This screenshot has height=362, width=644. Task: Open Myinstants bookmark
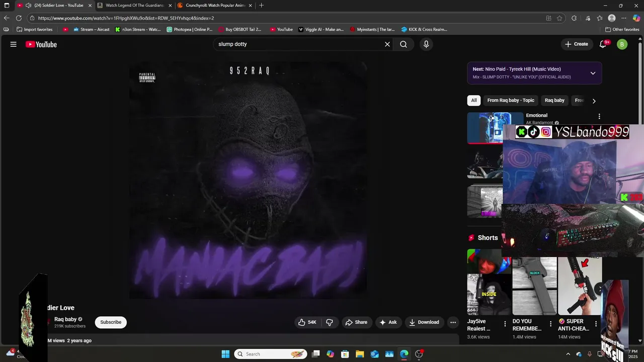tap(372, 30)
